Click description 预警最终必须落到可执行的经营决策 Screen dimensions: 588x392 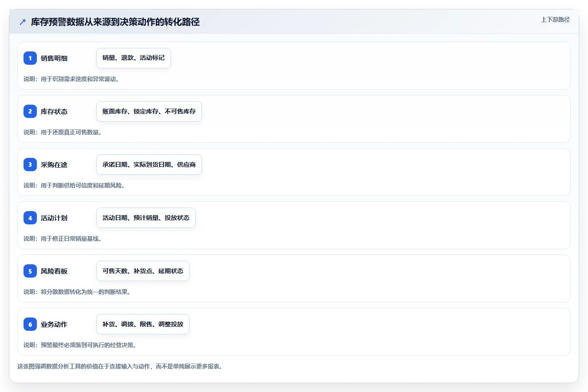point(80,345)
